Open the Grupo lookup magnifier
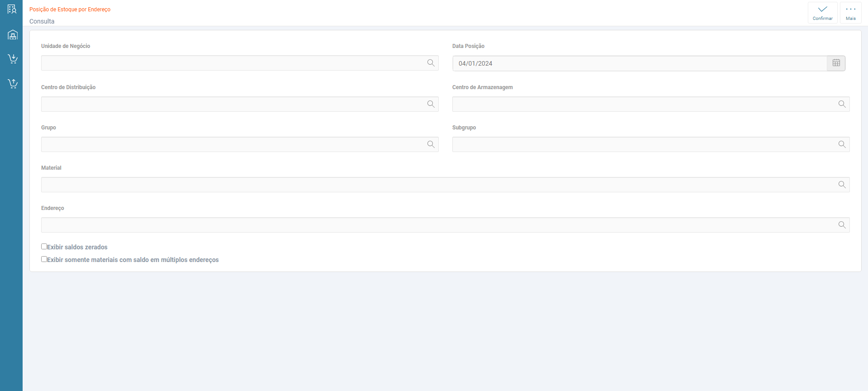The height and width of the screenshot is (391, 868). pyautogui.click(x=431, y=144)
